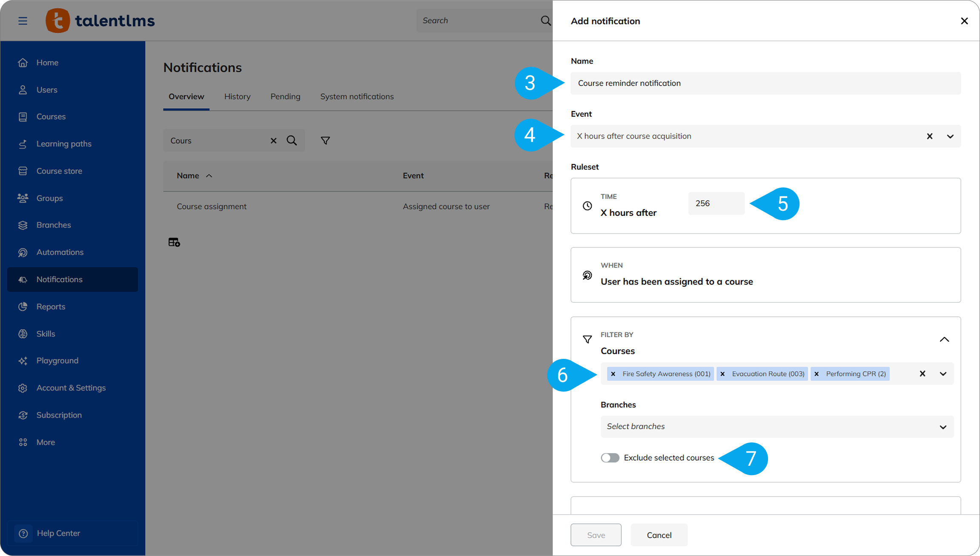Open Account & Settings
The width and height of the screenshot is (980, 556).
(x=72, y=388)
